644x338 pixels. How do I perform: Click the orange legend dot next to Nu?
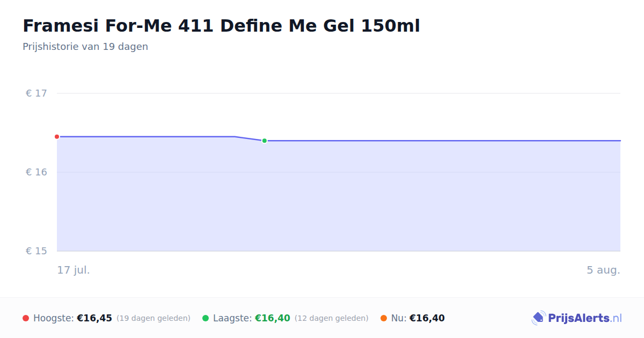click(384, 318)
